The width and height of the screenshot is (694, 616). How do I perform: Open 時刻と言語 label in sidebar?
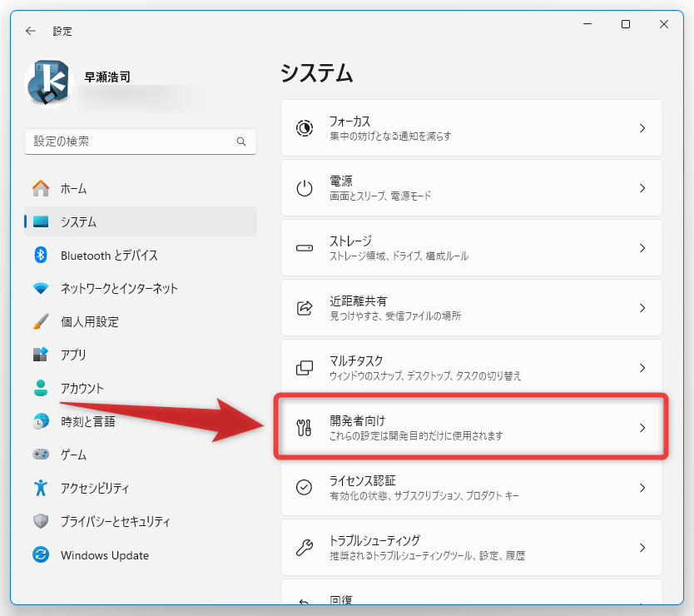coord(88,421)
